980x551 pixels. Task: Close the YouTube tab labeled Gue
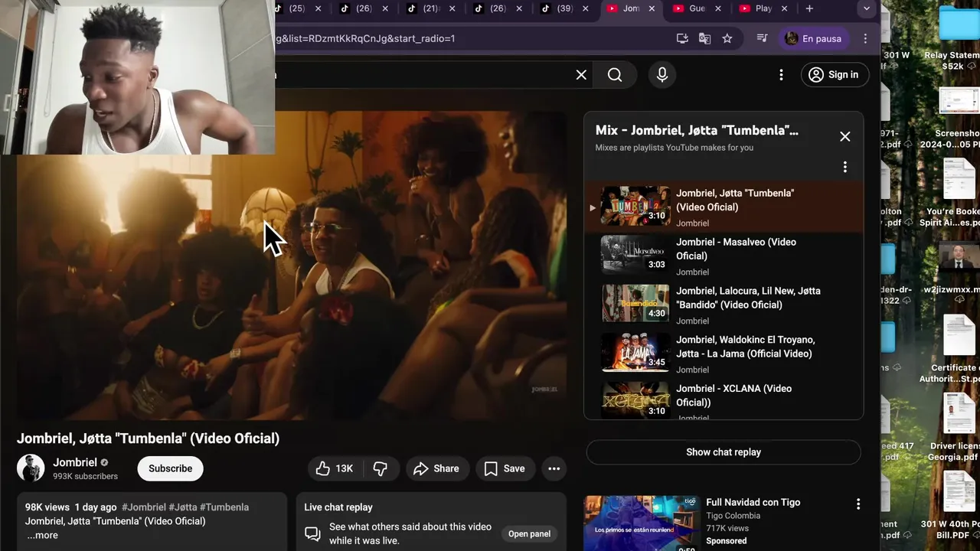coord(719,8)
